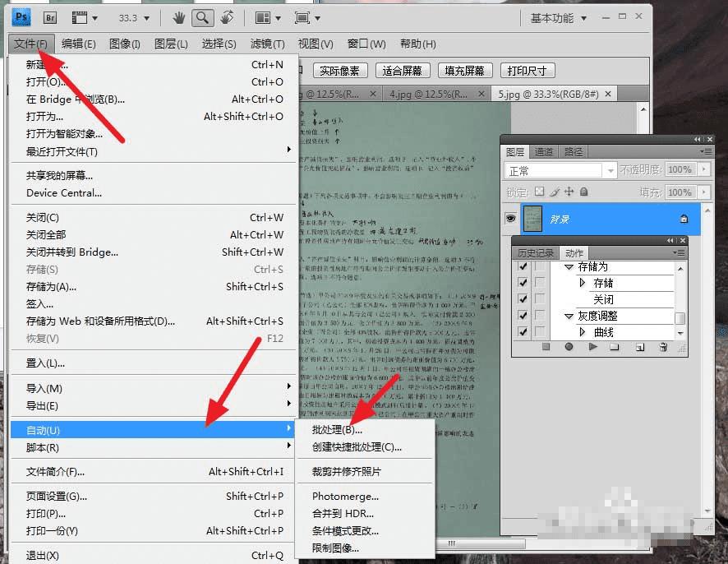Select 裁剪并修齐照片 menu item
728x564 pixels.
[x=347, y=472]
